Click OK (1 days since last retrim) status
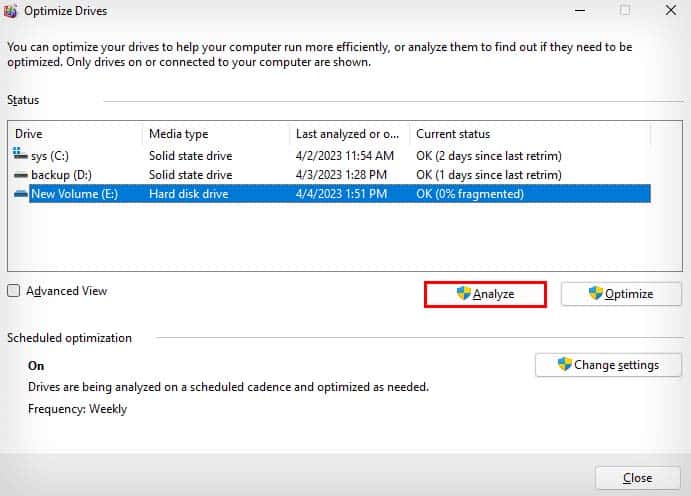691x496 pixels. [x=489, y=175]
